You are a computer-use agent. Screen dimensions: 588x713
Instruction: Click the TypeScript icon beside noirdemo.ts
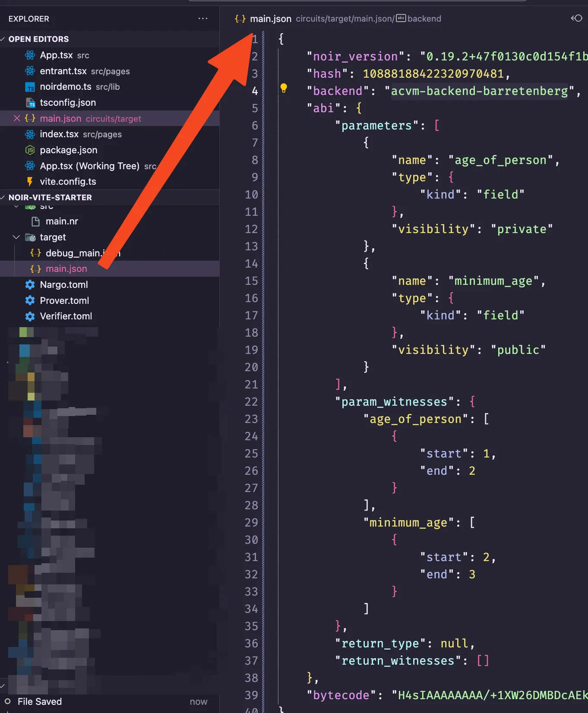tap(30, 87)
